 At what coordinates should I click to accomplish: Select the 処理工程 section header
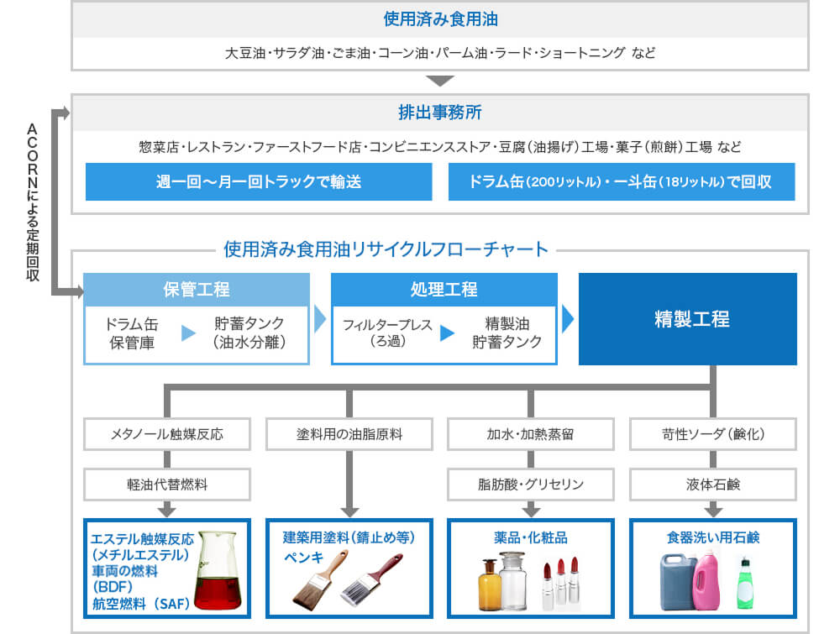point(444,288)
